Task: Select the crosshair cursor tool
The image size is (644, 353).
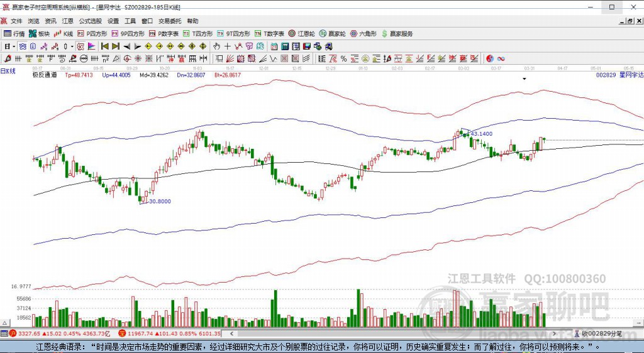Action: 227,46
